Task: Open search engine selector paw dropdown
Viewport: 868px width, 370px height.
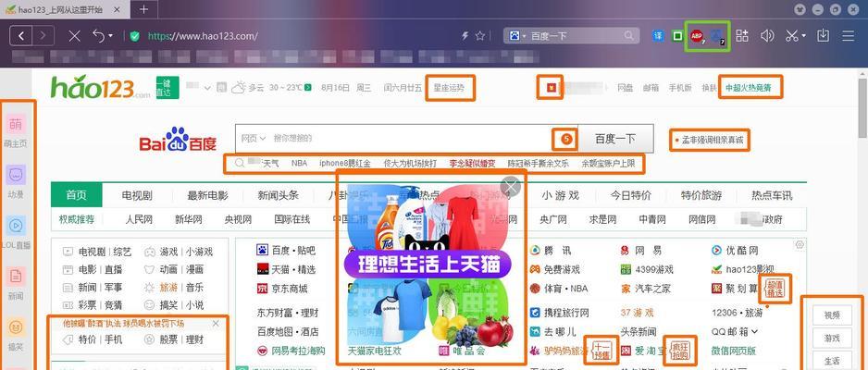Action: click(x=517, y=36)
